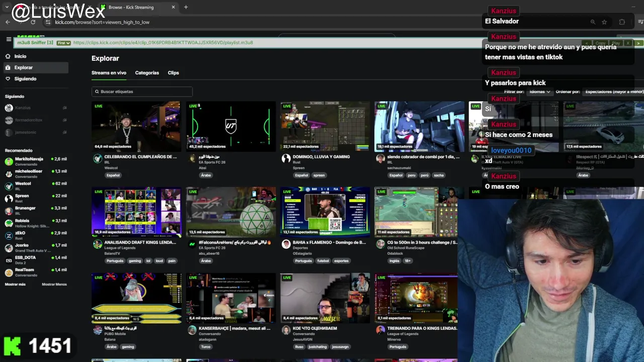
Task: Open the media control icon in the browser toolbar
Action: click(x=640, y=22)
